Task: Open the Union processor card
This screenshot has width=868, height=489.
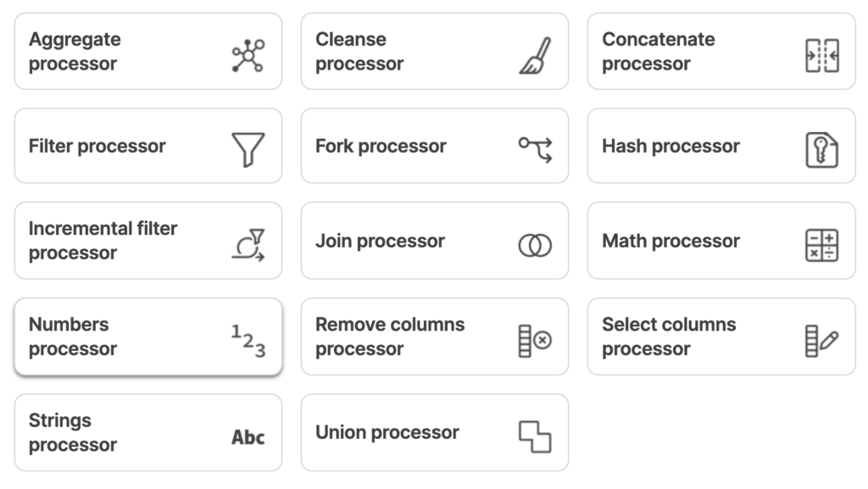Action: click(435, 432)
